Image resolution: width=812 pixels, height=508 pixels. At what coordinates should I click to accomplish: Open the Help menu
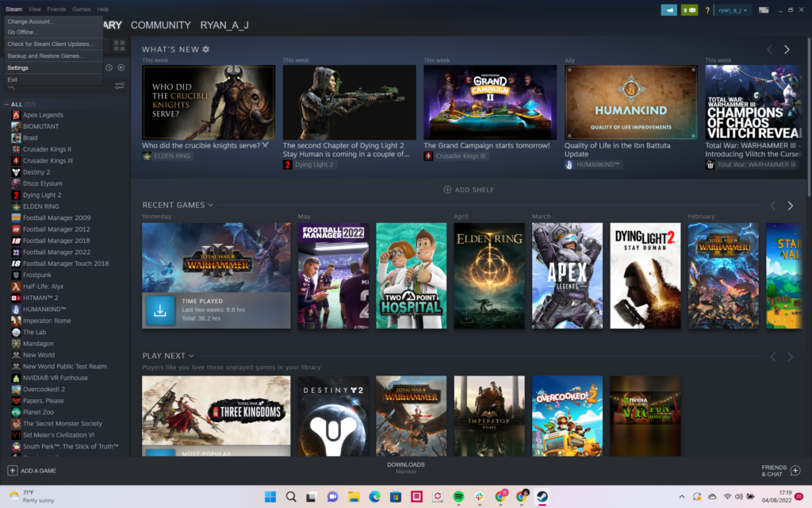tap(102, 10)
